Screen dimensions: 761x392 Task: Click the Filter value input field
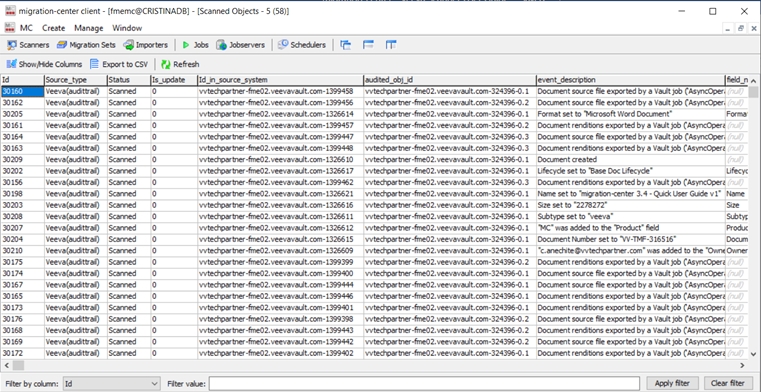pyautogui.click(x=424, y=384)
